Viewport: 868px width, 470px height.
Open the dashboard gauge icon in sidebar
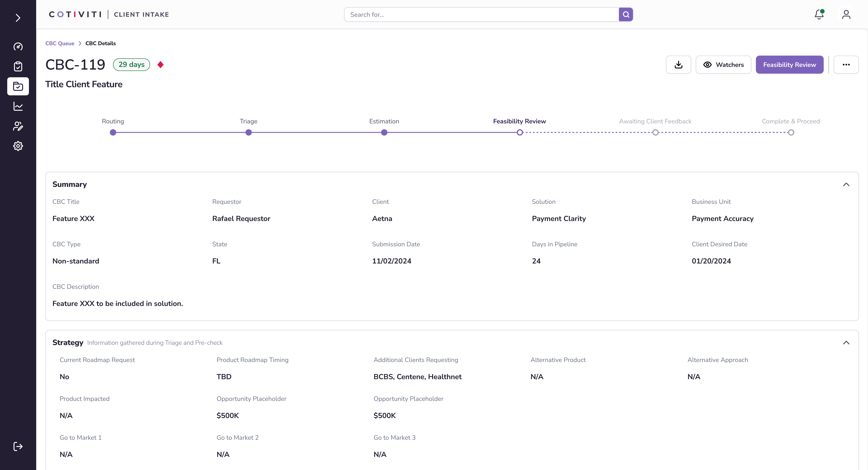point(18,47)
